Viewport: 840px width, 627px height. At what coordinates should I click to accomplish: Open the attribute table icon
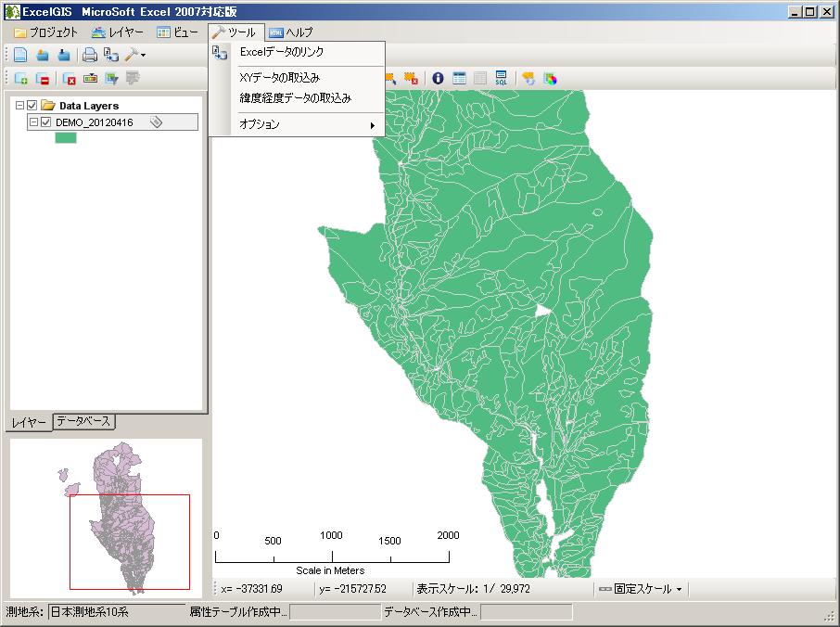pyautogui.click(x=460, y=78)
